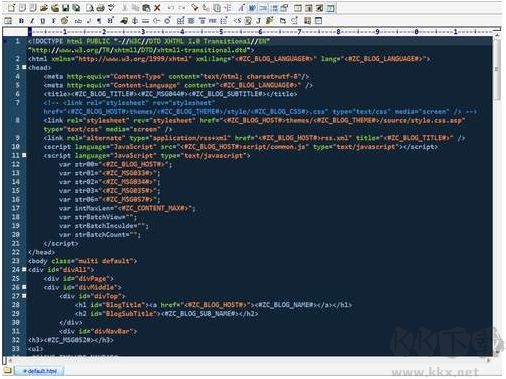
Task: Click the </script> tag on line 21
Action: click(61, 243)
